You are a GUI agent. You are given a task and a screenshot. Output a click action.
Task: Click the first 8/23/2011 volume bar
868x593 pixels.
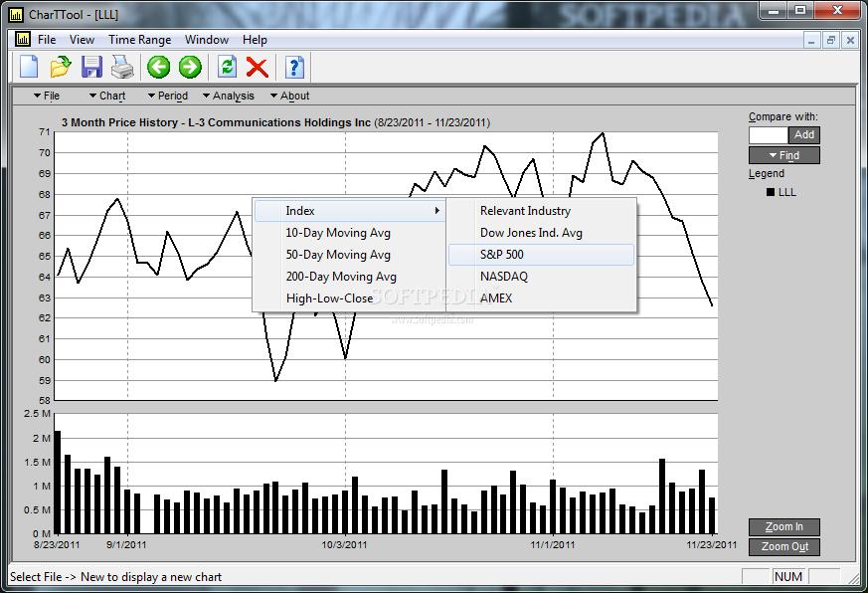point(57,483)
